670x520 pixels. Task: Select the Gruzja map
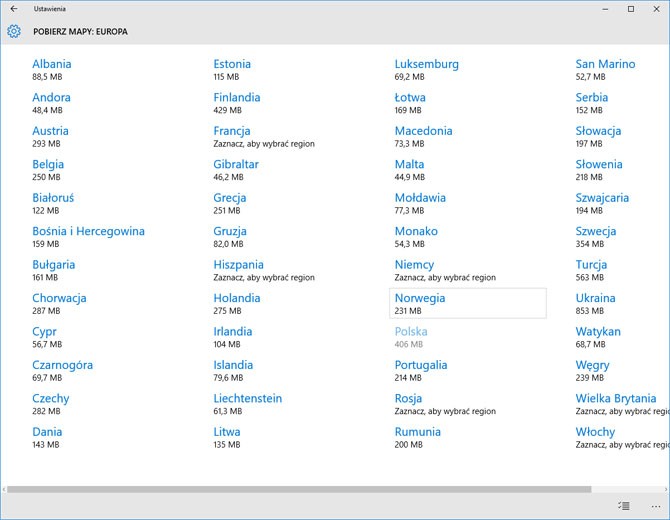pyautogui.click(x=230, y=237)
